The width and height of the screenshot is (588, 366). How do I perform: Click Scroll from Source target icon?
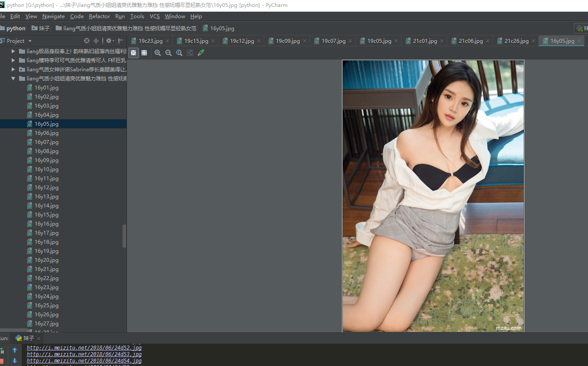pos(87,41)
